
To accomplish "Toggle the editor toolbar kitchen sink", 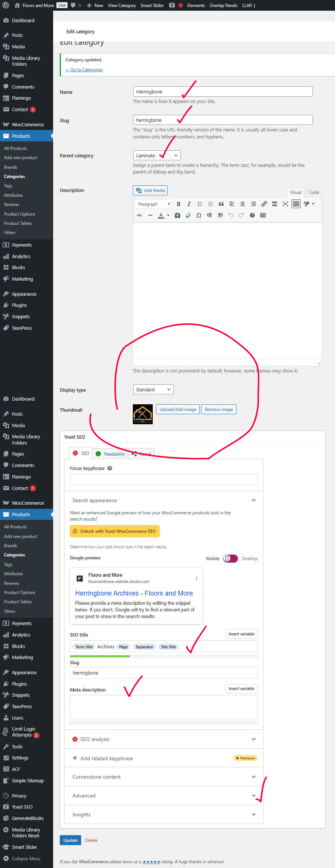I will [296, 204].
